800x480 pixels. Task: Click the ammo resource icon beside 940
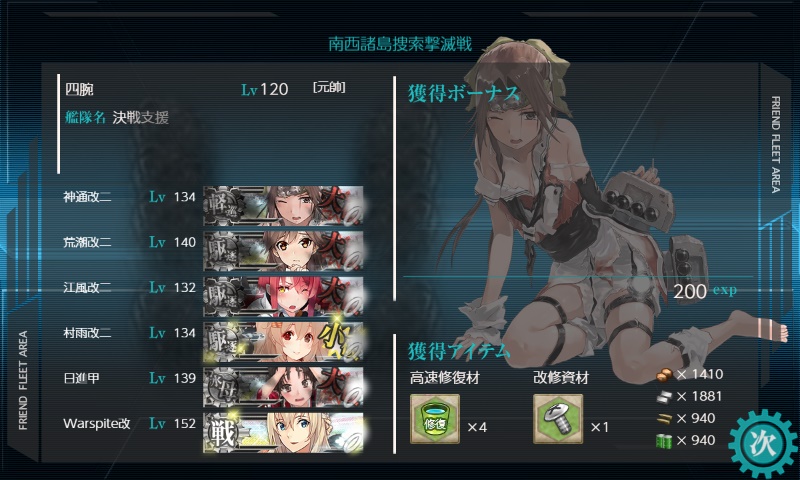[664, 419]
